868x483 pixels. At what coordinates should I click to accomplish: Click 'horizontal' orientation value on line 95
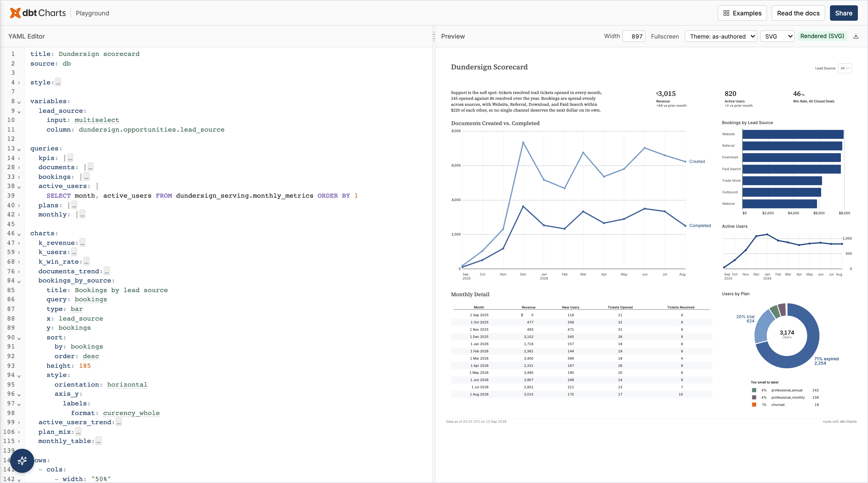pyautogui.click(x=127, y=384)
